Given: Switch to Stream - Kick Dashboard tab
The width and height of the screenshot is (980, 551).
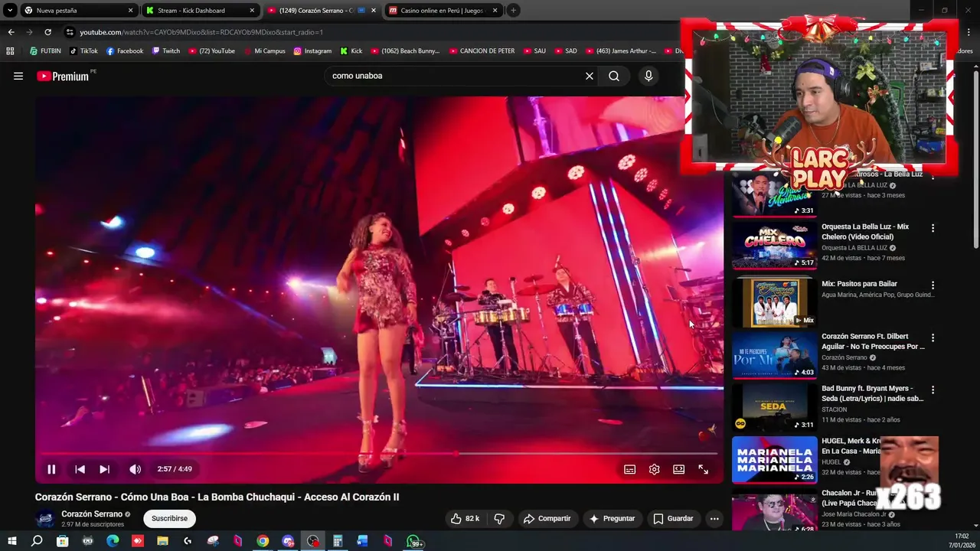Looking at the screenshot, I should [x=201, y=11].
